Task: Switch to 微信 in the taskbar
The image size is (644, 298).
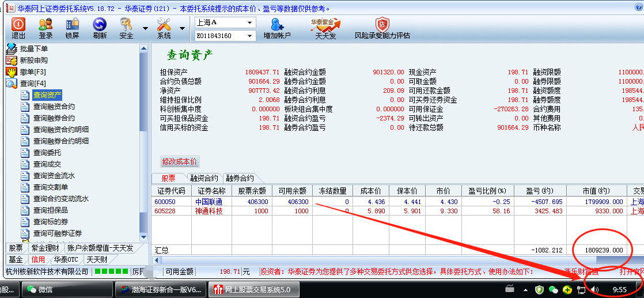Action: 67,289
